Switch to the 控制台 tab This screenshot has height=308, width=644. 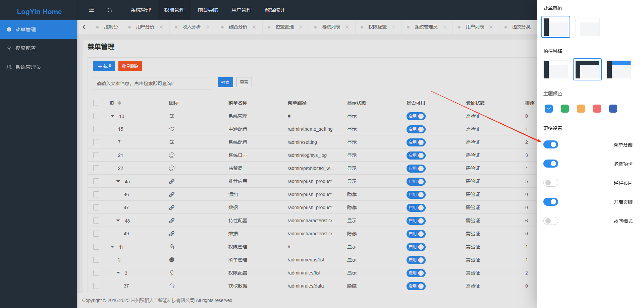point(107,27)
